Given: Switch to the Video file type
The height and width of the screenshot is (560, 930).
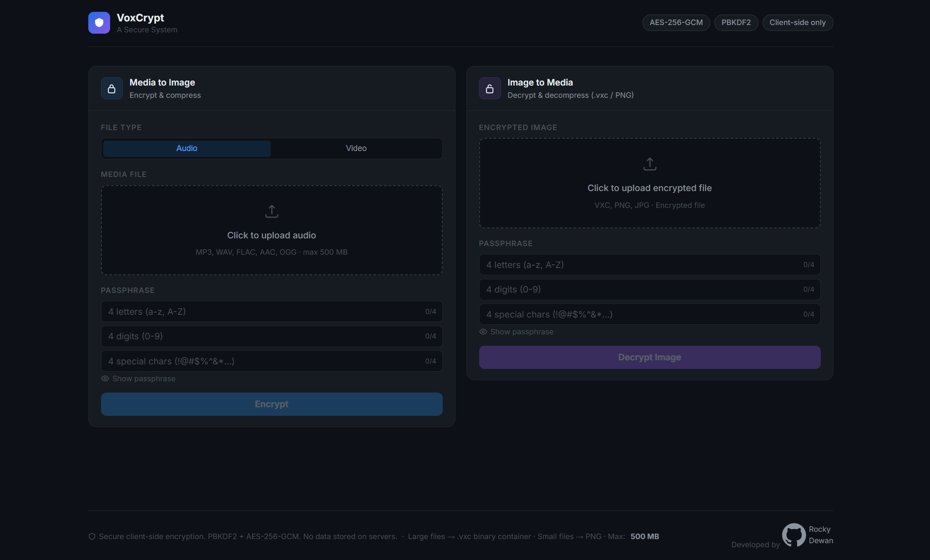Looking at the screenshot, I should coord(356,149).
